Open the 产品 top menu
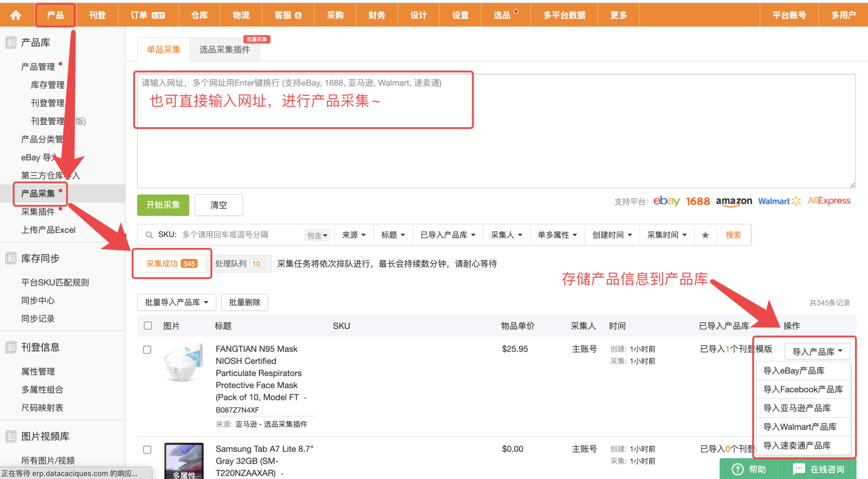 click(55, 15)
